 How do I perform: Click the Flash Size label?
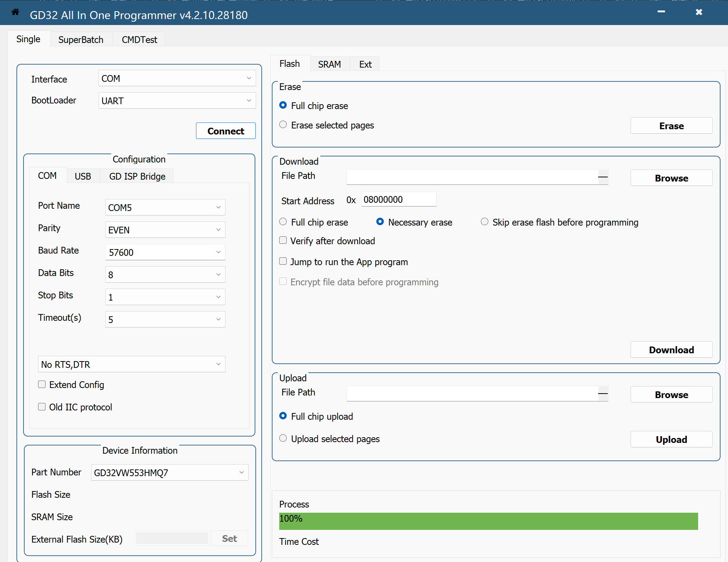coord(51,494)
